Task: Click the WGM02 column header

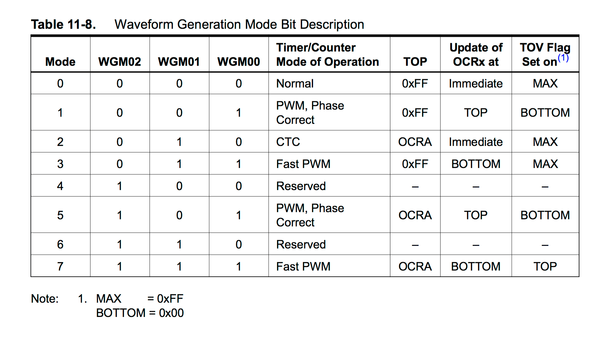Action: (120, 62)
